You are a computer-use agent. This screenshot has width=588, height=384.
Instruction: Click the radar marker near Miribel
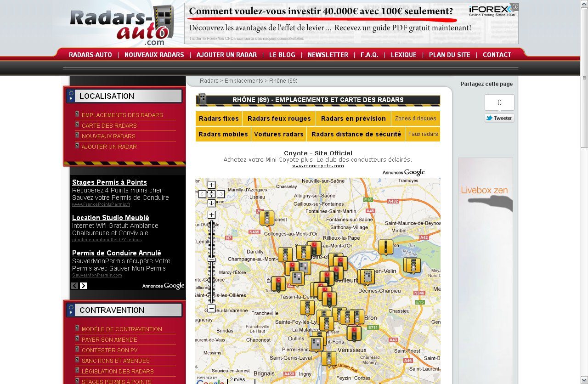click(x=385, y=247)
